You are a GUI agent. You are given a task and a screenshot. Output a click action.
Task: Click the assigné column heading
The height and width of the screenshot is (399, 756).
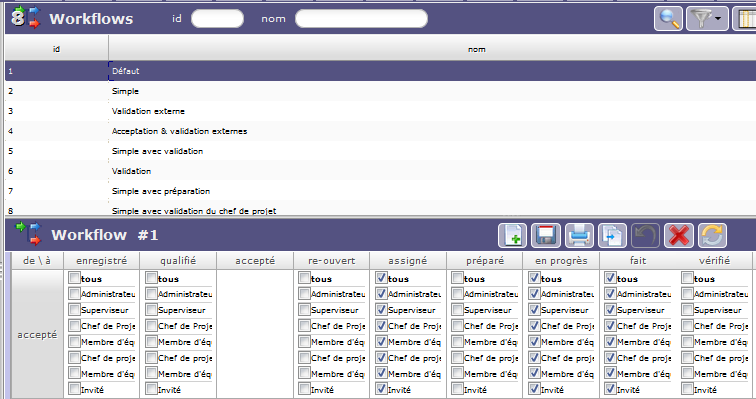(x=408, y=261)
